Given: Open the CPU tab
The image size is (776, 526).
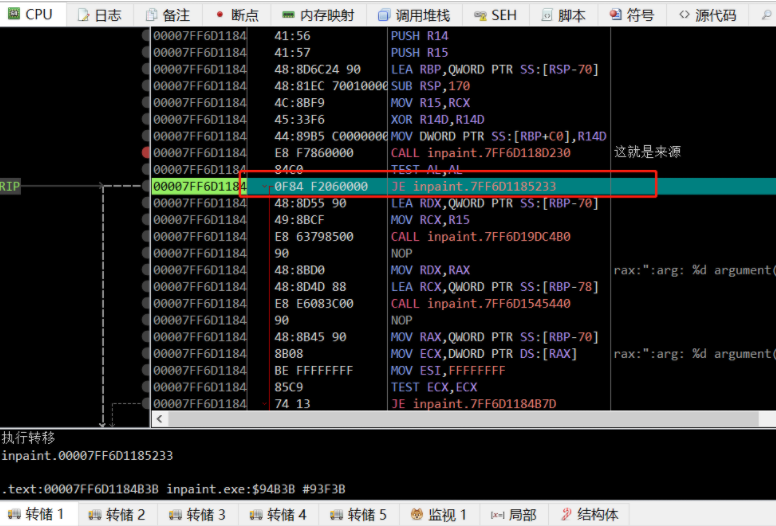Looking at the screenshot, I should pos(31,14).
